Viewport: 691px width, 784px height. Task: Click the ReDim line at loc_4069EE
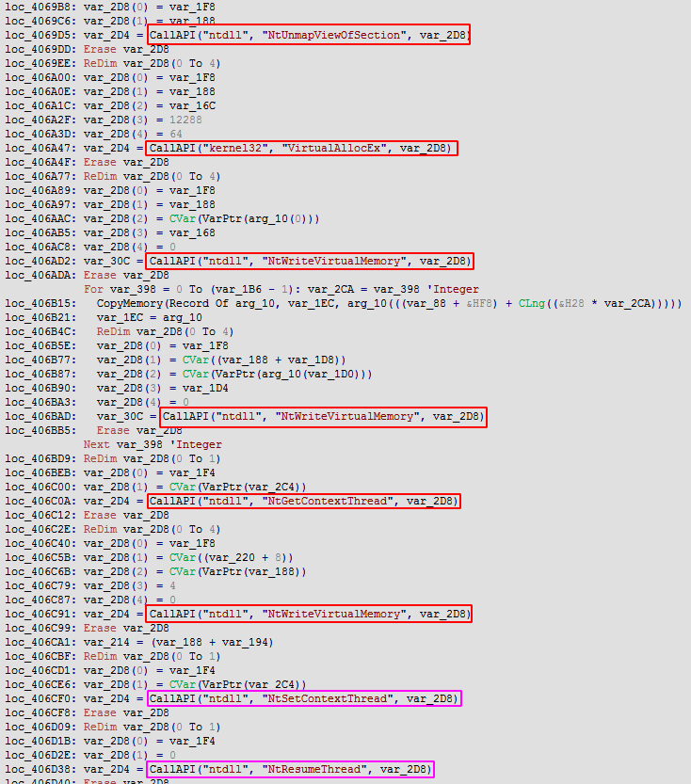[x=152, y=63]
